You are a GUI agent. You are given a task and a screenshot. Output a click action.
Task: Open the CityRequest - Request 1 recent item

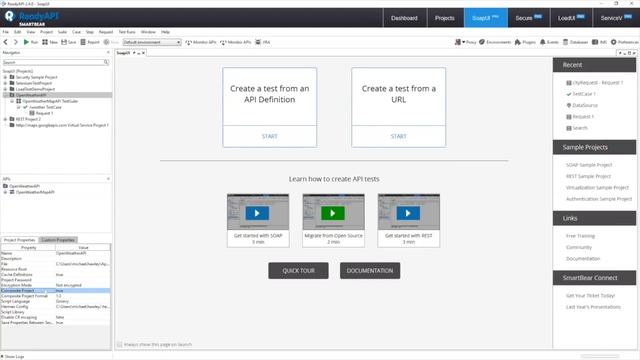594,82
